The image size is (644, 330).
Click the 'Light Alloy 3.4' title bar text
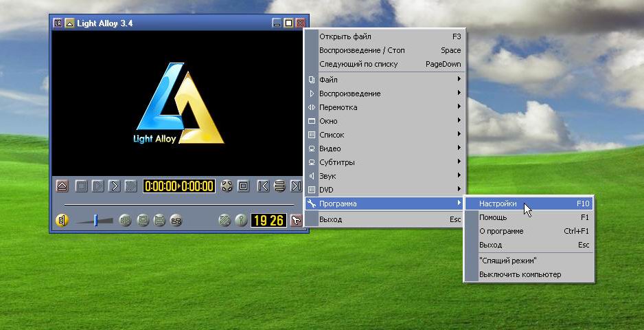(105, 23)
